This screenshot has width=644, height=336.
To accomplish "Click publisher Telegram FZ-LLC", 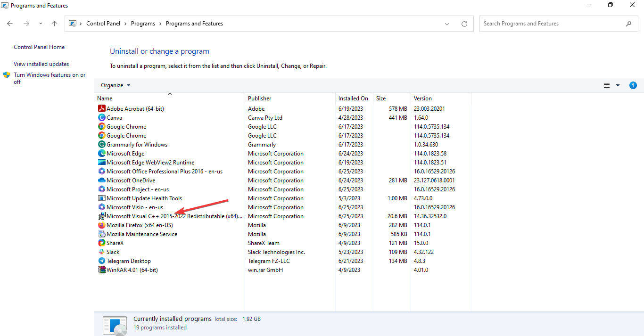I will (x=269, y=261).
